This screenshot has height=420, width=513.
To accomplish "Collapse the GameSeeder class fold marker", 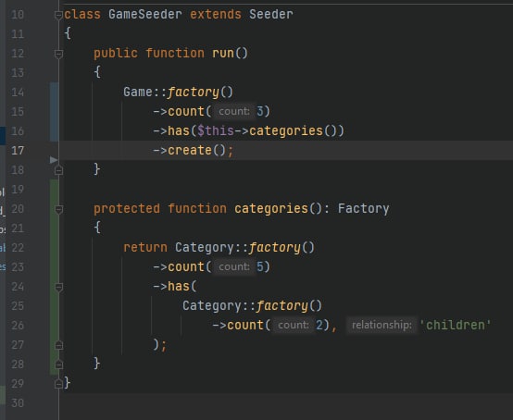I will tap(58, 15).
